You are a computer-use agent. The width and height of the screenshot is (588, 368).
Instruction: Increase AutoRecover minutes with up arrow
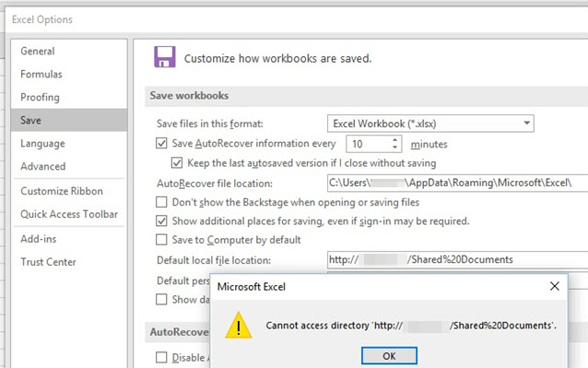tap(394, 140)
